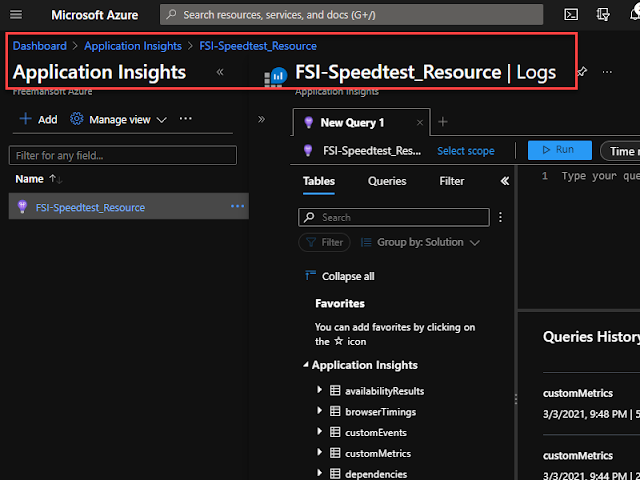Expand the dependencies table
This screenshot has width=640, height=480.
click(319, 473)
